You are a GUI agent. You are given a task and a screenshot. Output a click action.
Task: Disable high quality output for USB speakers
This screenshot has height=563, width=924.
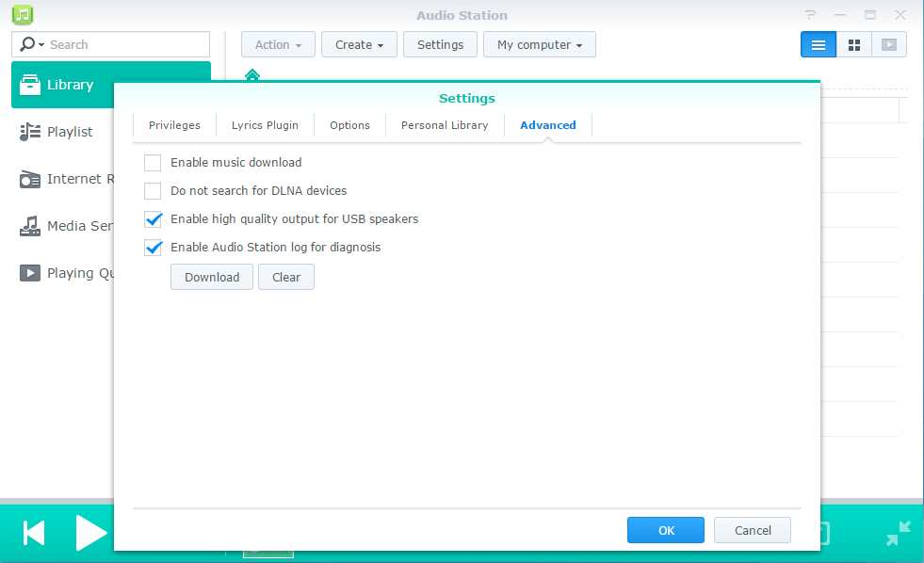point(154,219)
